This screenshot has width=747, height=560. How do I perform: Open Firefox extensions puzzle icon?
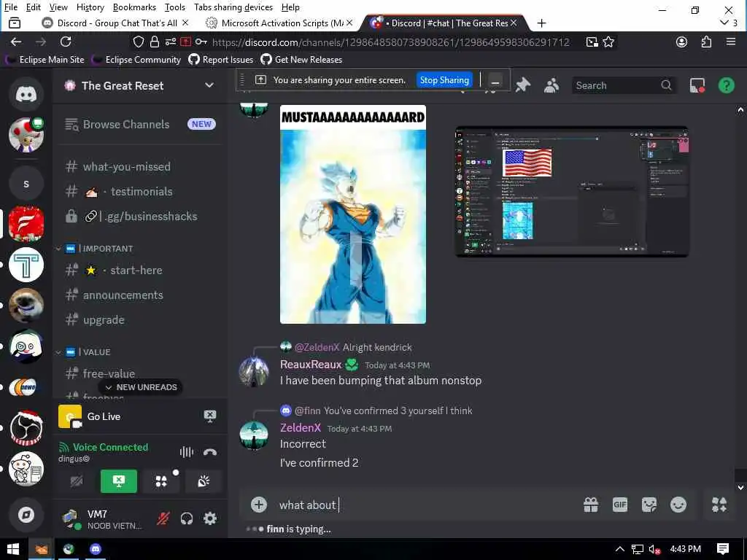pos(706,42)
